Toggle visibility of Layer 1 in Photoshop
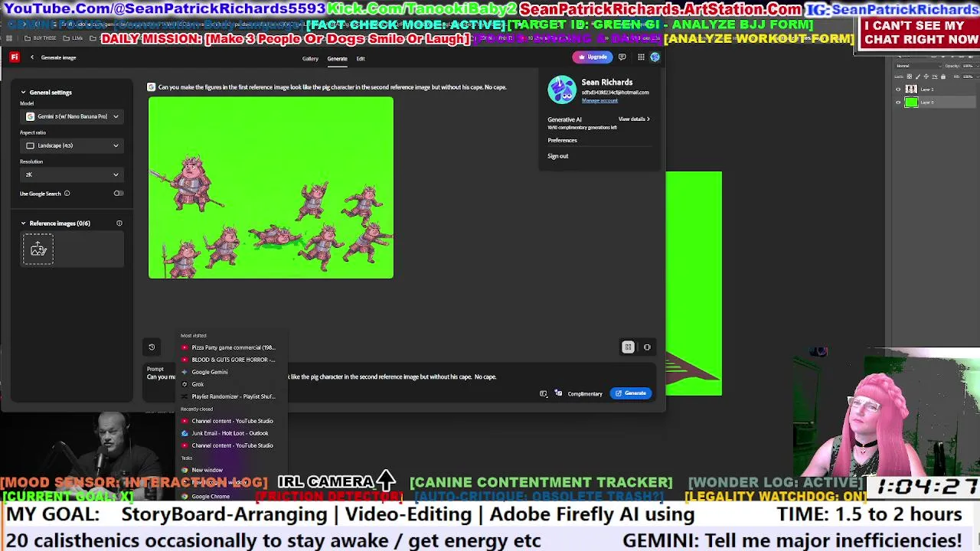Screen dimensions: 980x551 point(898,90)
